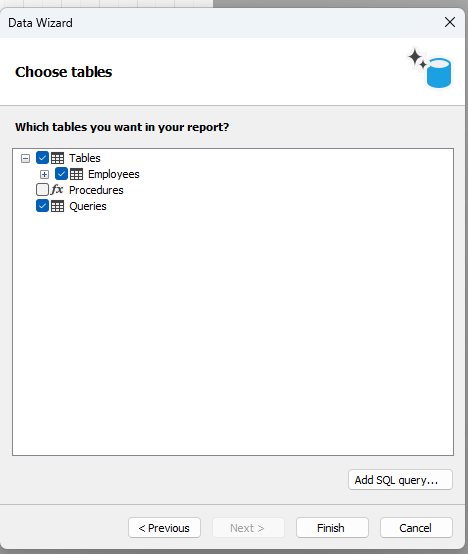Collapse the Tables tree node
The image size is (468, 554).
25,158
